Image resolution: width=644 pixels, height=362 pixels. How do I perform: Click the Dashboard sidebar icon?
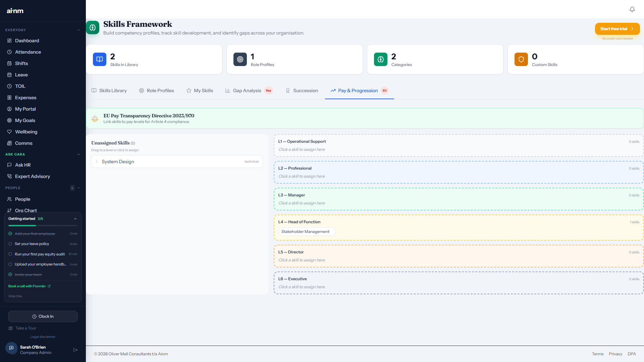coord(9,41)
